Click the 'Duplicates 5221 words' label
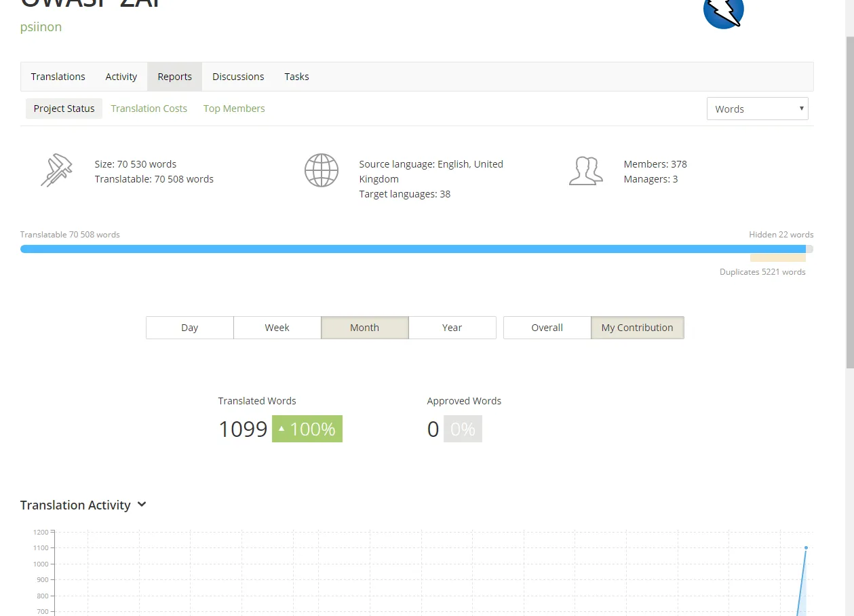The image size is (854, 616). pos(762,272)
